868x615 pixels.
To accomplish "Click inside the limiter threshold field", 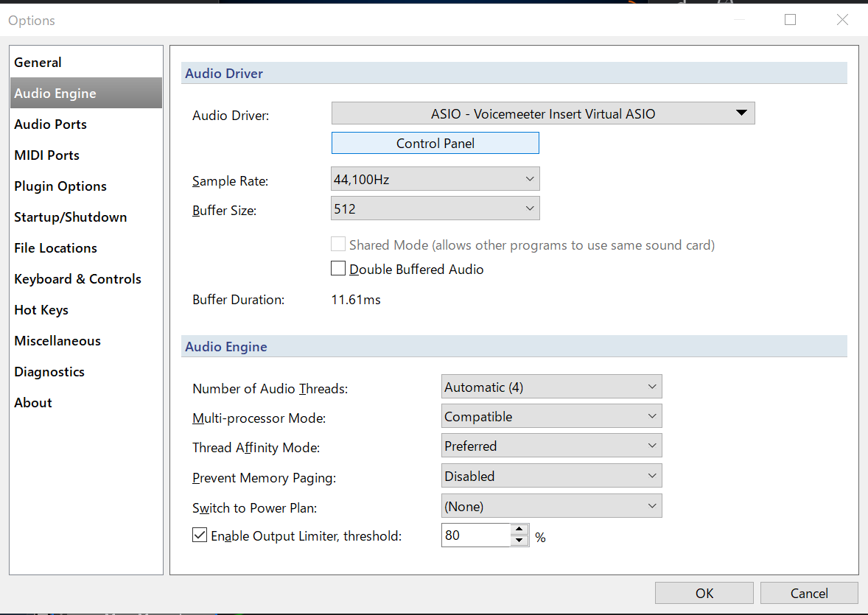I will pyautogui.click(x=475, y=535).
